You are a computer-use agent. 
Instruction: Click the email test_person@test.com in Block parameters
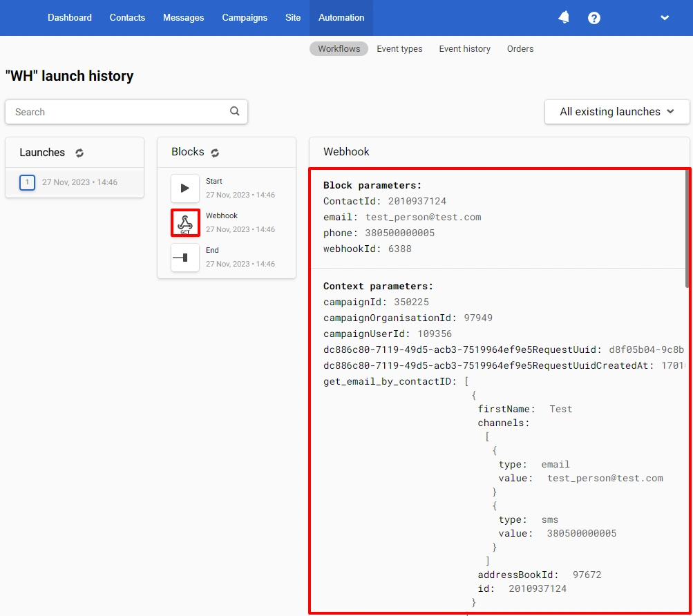pyautogui.click(x=424, y=217)
